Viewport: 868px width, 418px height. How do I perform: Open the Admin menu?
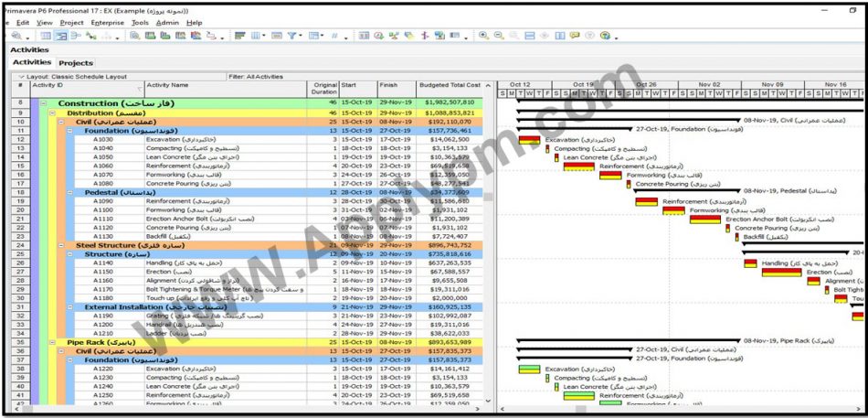coord(167,23)
